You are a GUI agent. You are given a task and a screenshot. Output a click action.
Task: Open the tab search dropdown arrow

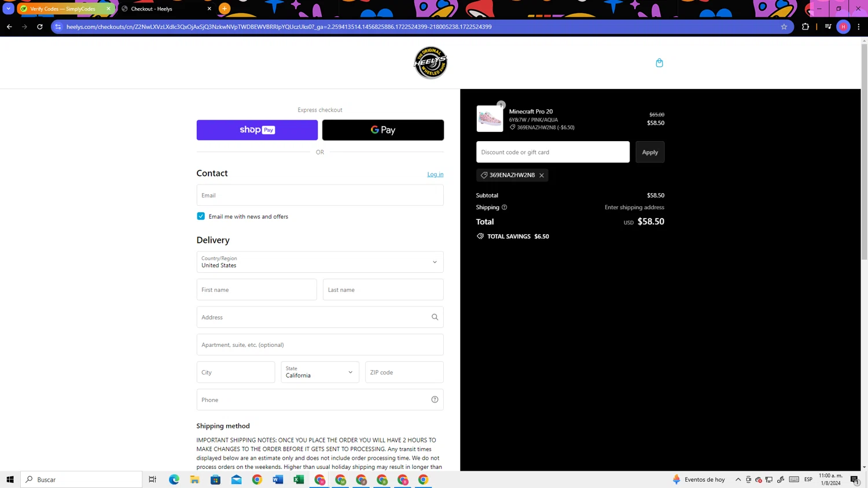coord(9,9)
